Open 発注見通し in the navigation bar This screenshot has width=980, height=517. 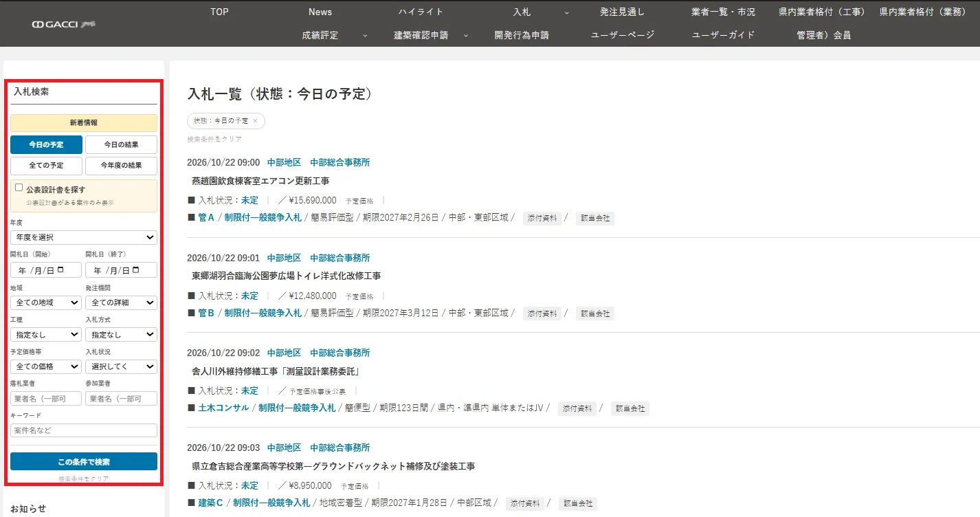(x=622, y=12)
